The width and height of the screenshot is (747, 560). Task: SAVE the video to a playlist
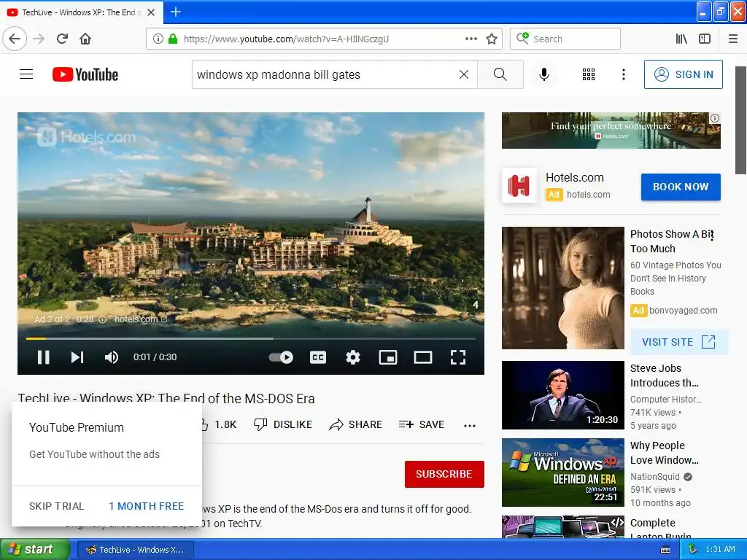click(x=421, y=424)
